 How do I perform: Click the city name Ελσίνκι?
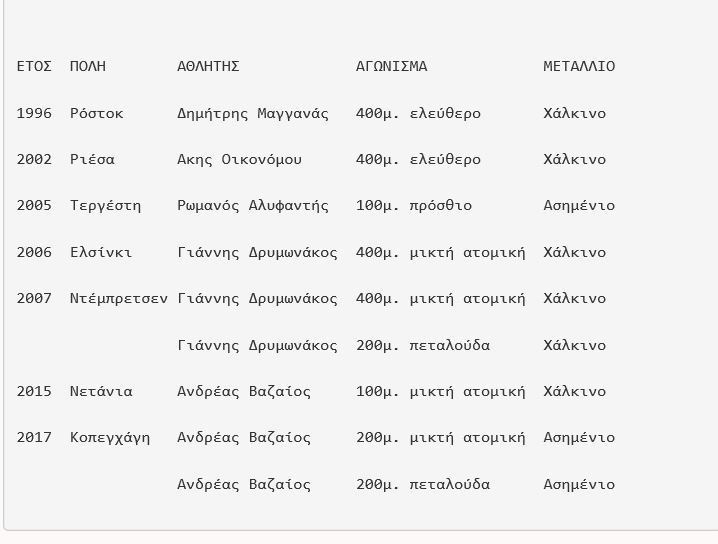point(101,253)
